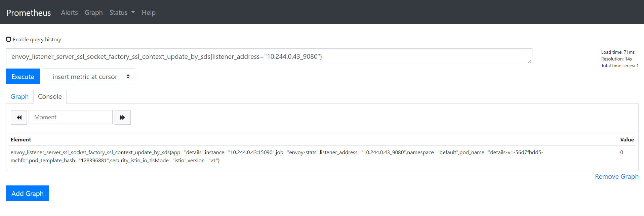Open the Help navigation item
This screenshot has height=216, width=644.
[148, 12]
